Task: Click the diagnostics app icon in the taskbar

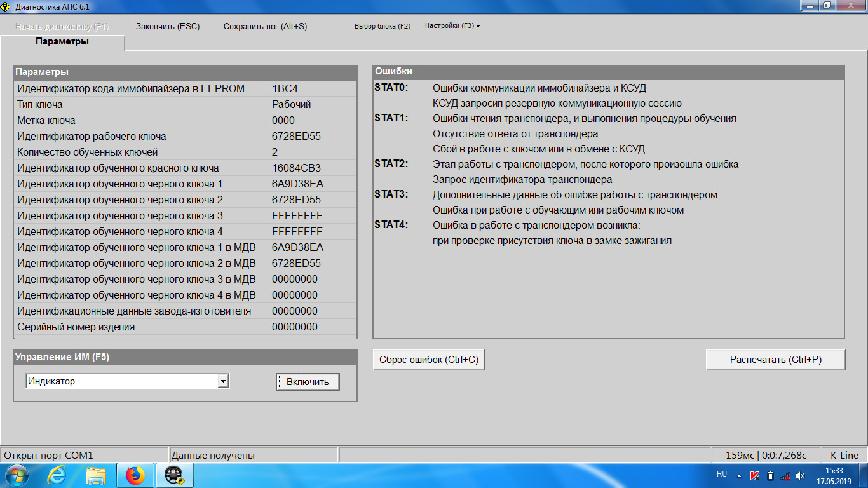Action: point(175,475)
